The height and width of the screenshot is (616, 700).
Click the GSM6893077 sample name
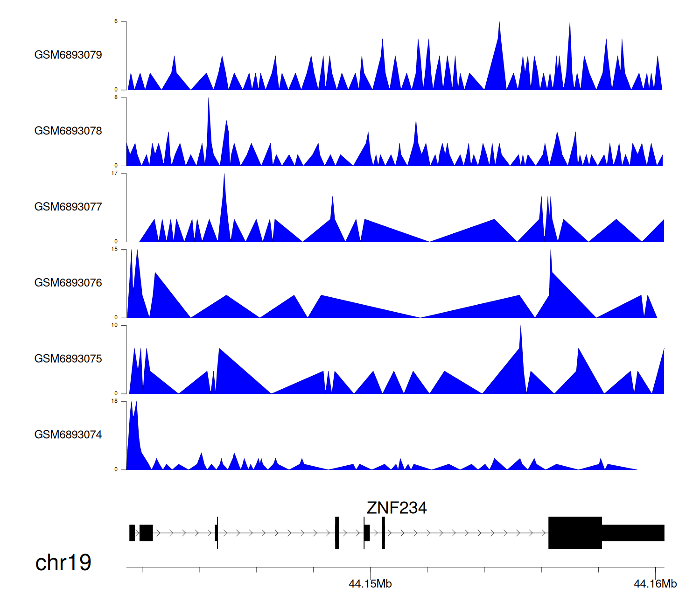click(68, 207)
